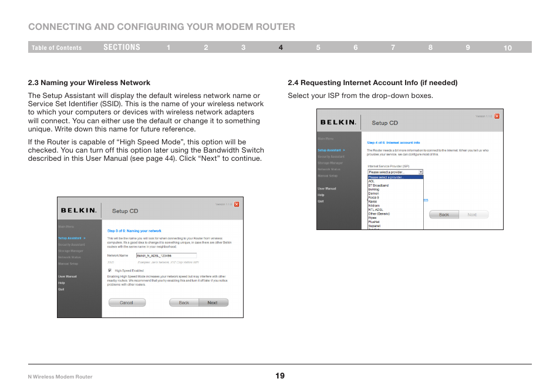Open section 6 from the header bar
Screen dimensions: 560x392
[356, 48]
